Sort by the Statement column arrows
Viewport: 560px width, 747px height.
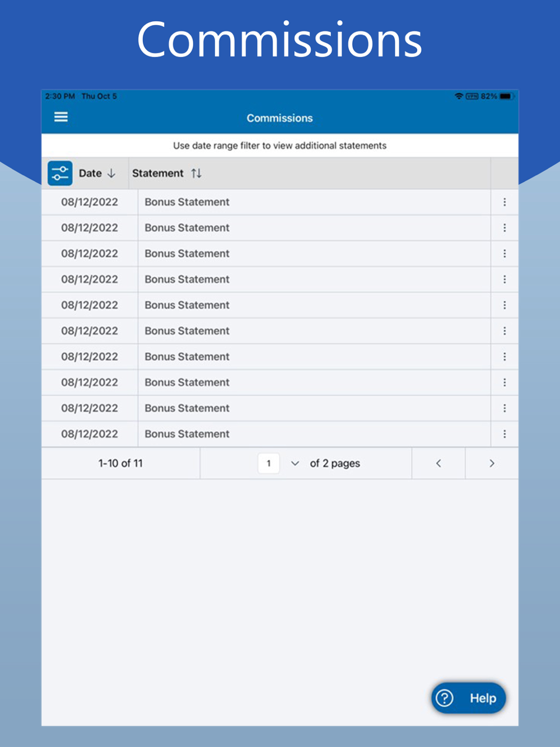[196, 173]
